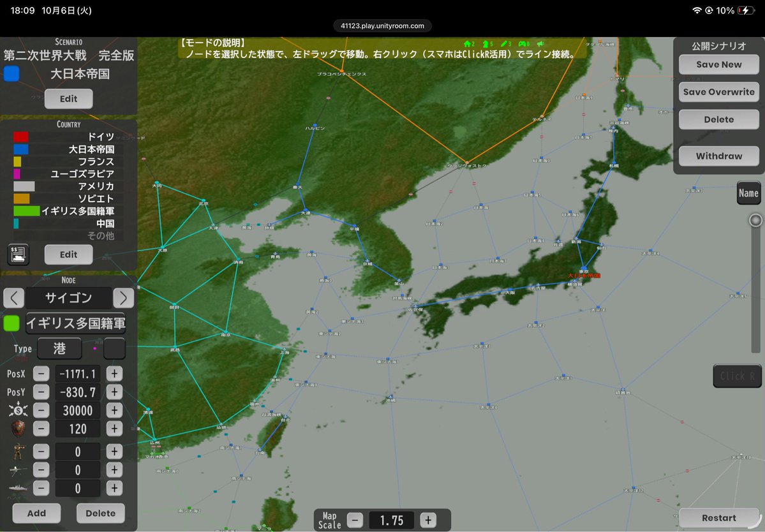Add one infantry unit to node
This screenshot has width=765, height=532.
tap(114, 452)
